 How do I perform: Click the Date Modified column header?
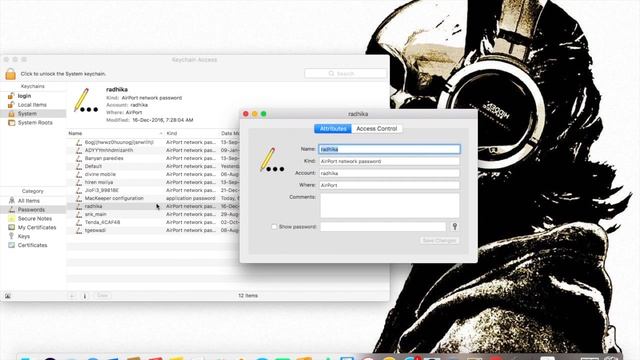coord(230,133)
